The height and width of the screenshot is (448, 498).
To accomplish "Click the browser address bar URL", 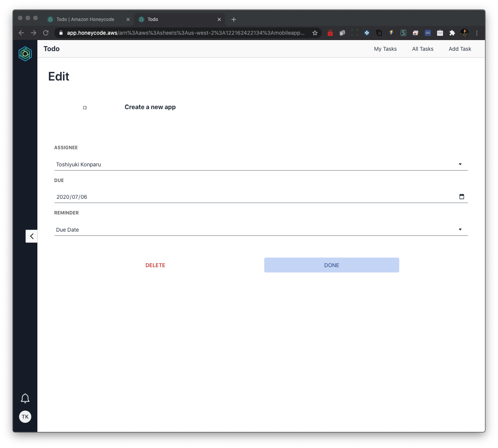I will coord(186,33).
